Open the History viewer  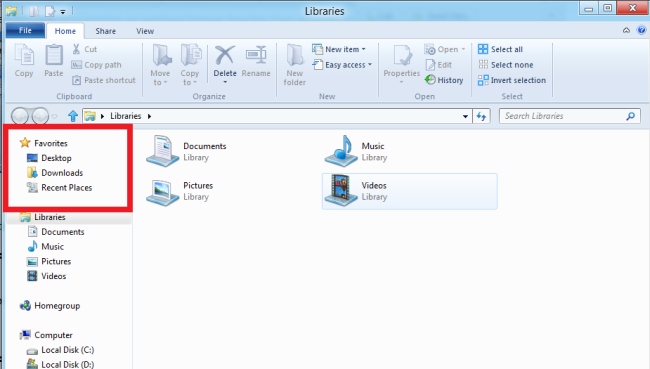[444, 80]
